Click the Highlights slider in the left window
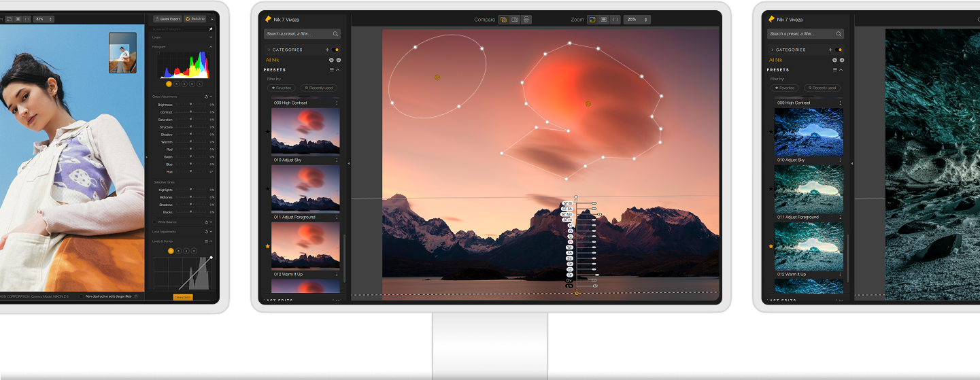The height and width of the screenshot is (380, 980). (190, 190)
